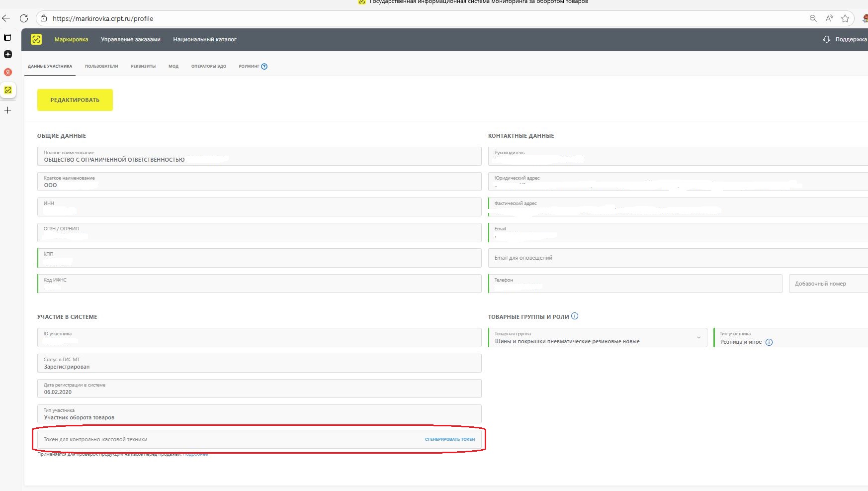Click the browser address bar URL

[x=103, y=18]
